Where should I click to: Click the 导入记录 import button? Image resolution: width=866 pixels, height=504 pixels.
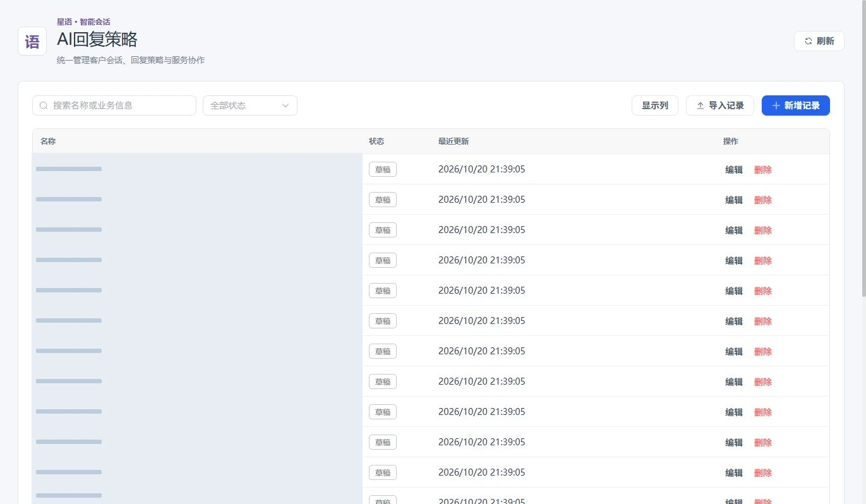pyautogui.click(x=720, y=105)
